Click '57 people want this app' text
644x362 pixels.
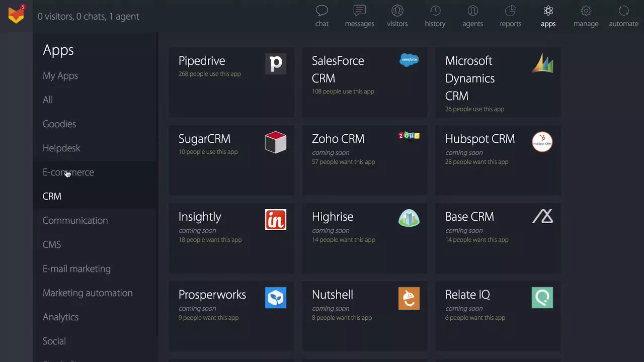(344, 162)
